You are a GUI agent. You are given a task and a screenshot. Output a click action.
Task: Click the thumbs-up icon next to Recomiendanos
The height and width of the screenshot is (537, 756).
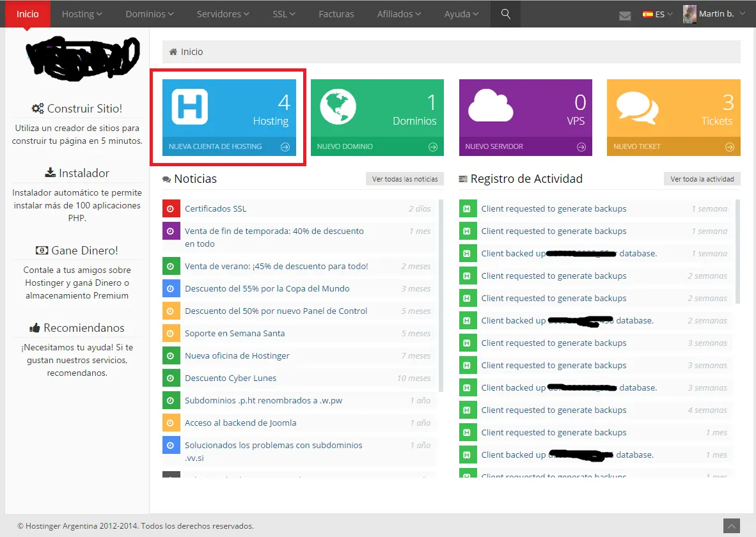35,329
